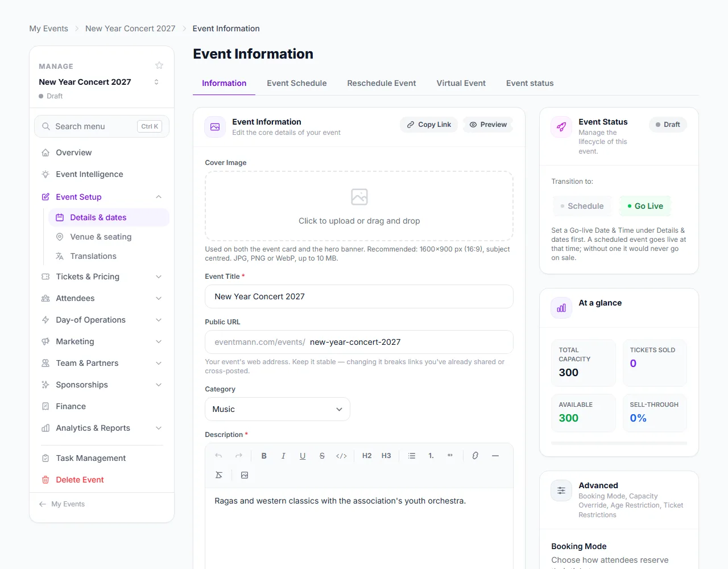This screenshot has width=728, height=569.
Task: Insert an image into the description
Action: [x=245, y=475]
